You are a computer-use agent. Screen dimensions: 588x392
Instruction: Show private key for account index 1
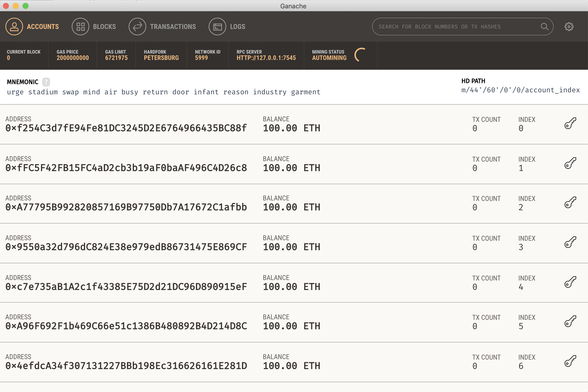tap(570, 163)
